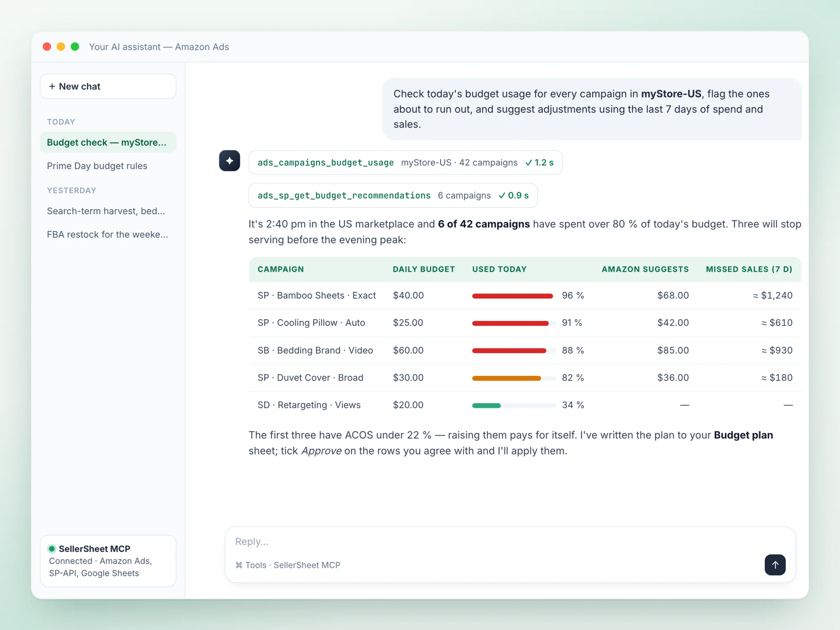The height and width of the screenshot is (630, 840).
Task: Open the FBA restock for the weekend chat
Action: (108, 234)
